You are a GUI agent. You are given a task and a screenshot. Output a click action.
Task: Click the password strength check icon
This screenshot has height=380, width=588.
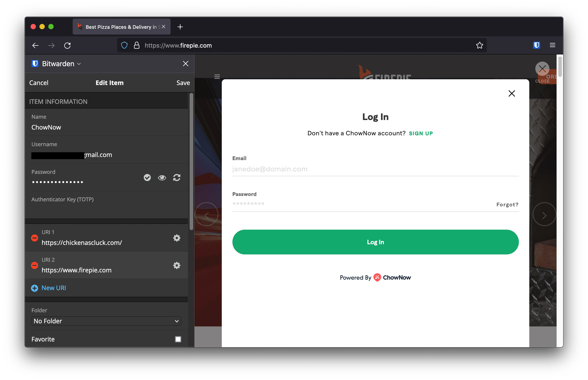(148, 177)
